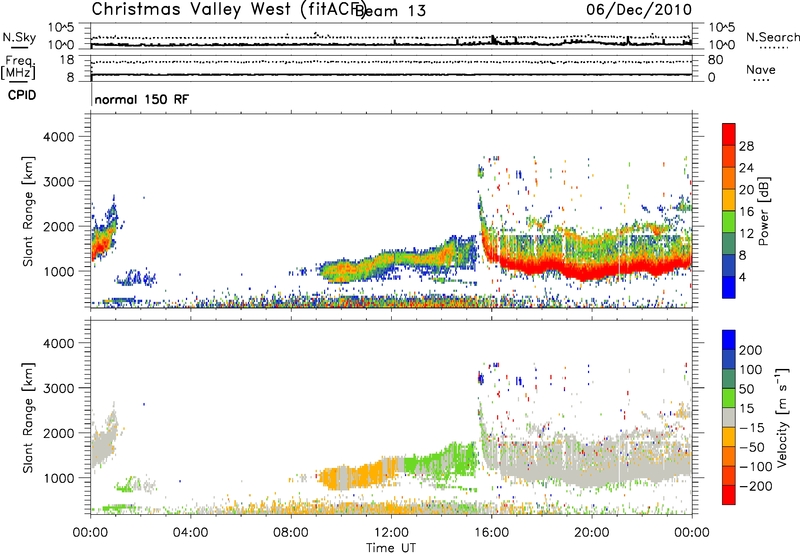Screen dimensions: 800x554
Task: Click the '04:00' time tick label
Action: (x=190, y=533)
